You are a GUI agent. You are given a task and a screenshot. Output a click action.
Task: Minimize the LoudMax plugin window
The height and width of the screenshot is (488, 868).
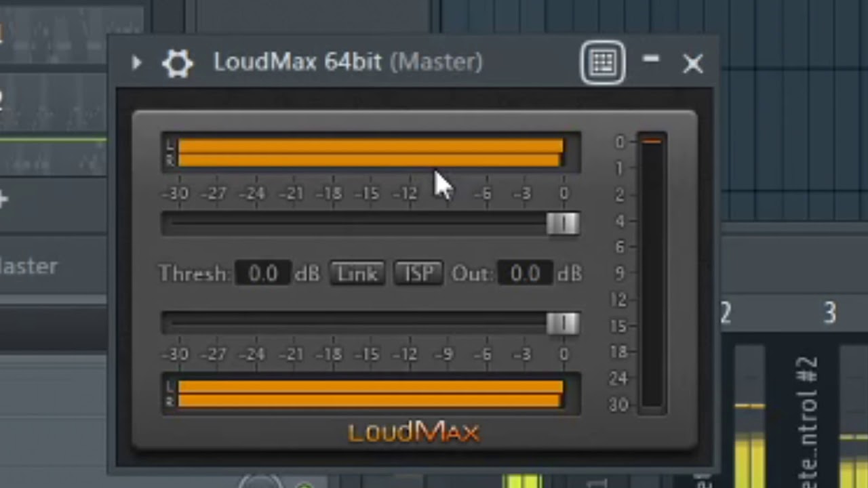(x=651, y=60)
